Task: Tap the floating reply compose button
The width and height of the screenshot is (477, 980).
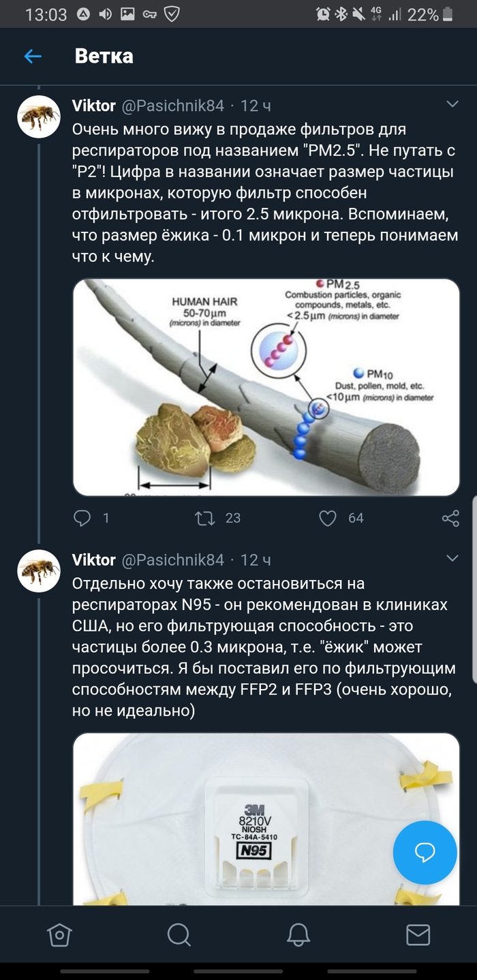Action: (x=425, y=853)
